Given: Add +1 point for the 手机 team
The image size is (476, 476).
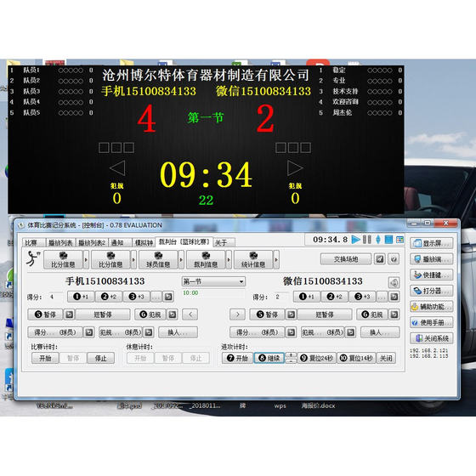Looking at the screenshot, I should coord(81,297).
